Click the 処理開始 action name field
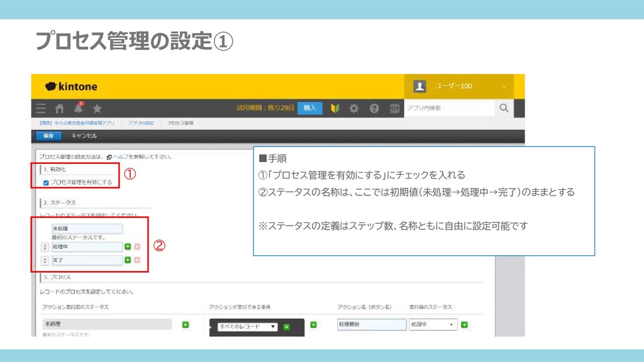644x362 pixels. tap(372, 324)
